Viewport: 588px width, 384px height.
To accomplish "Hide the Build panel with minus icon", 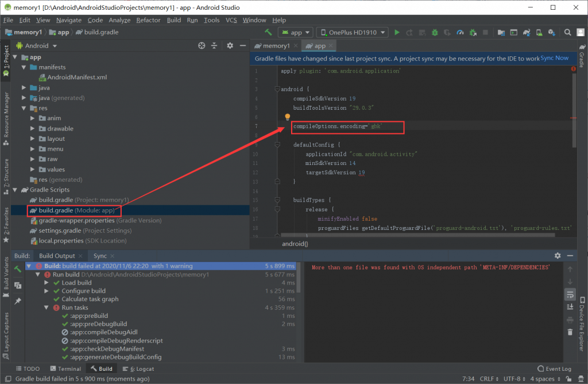I will 570,256.
